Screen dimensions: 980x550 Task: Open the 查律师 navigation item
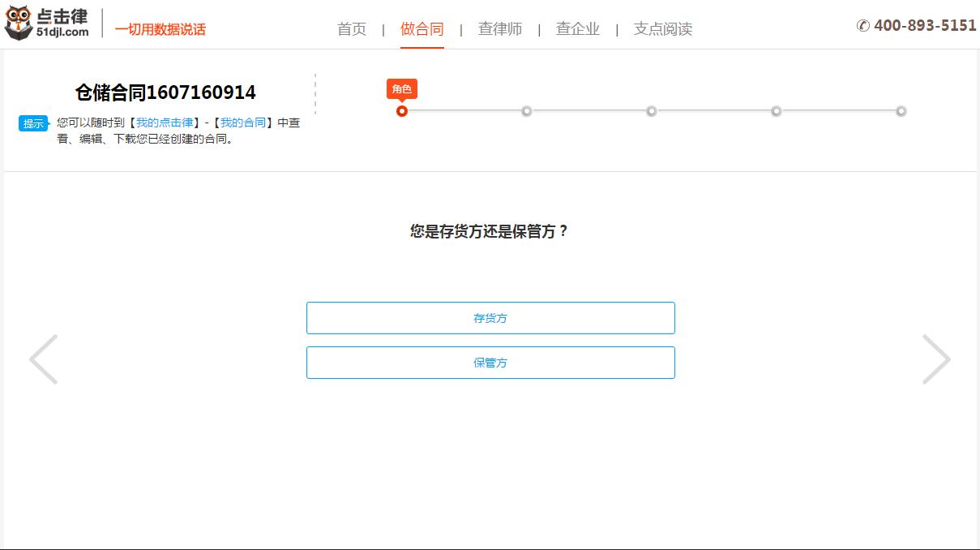point(500,28)
